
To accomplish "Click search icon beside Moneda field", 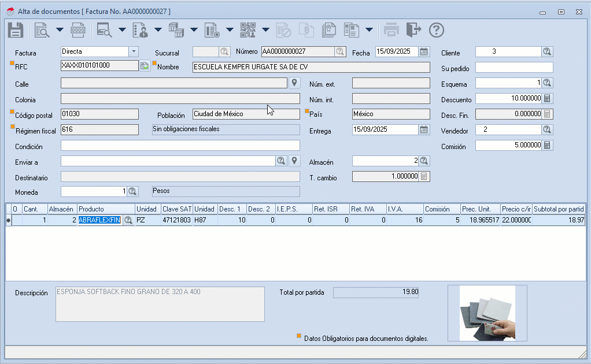I will coord(132,191).
